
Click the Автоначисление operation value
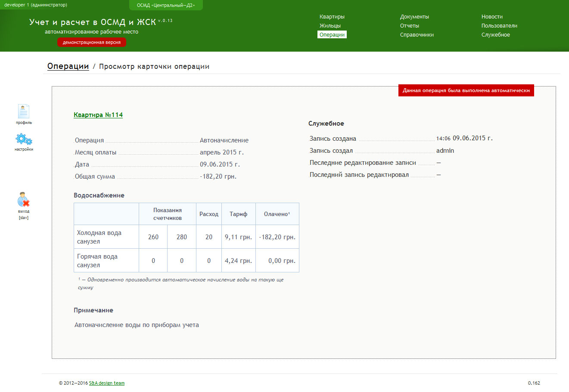click(224, 140)
